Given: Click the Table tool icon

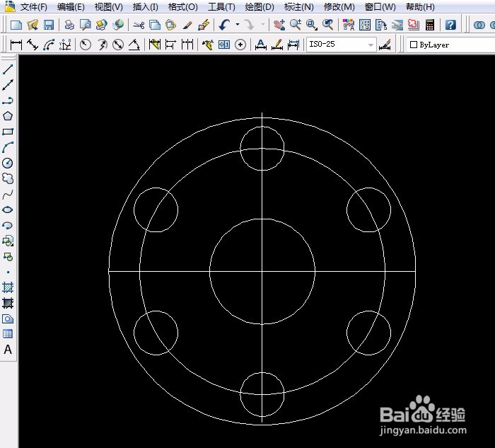Looking at the screenshot, I should click(x=8, y=334).
